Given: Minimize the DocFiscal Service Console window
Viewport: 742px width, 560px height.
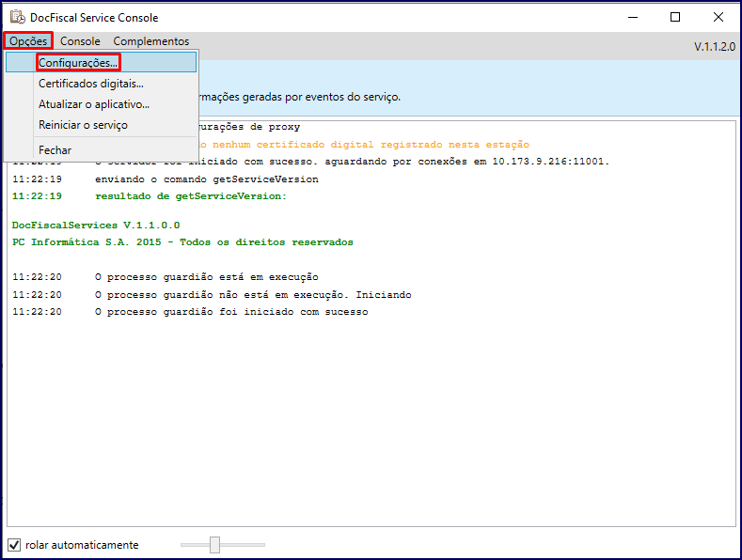Looking at the screenshot, I should [x=633, y=18].
